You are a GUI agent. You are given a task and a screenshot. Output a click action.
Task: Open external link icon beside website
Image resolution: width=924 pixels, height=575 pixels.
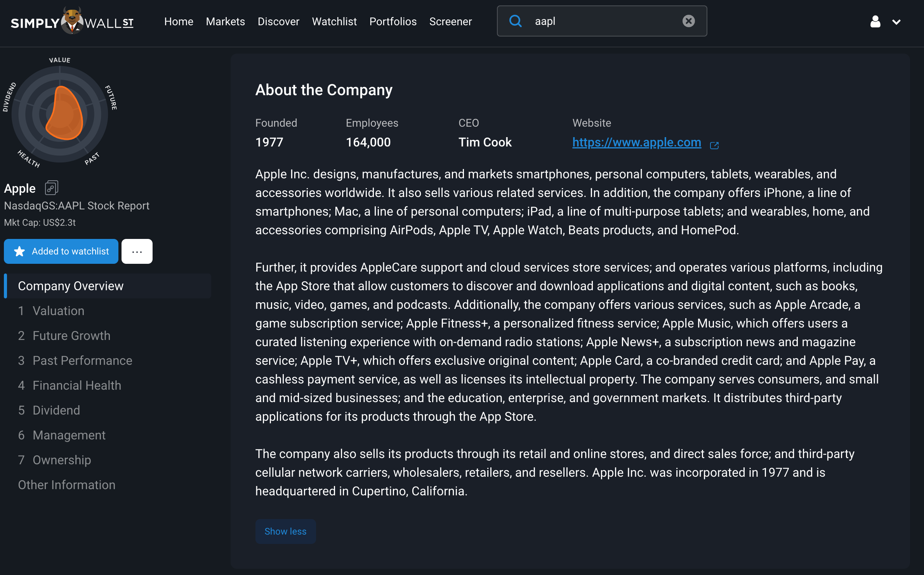(x=714, y=145)
